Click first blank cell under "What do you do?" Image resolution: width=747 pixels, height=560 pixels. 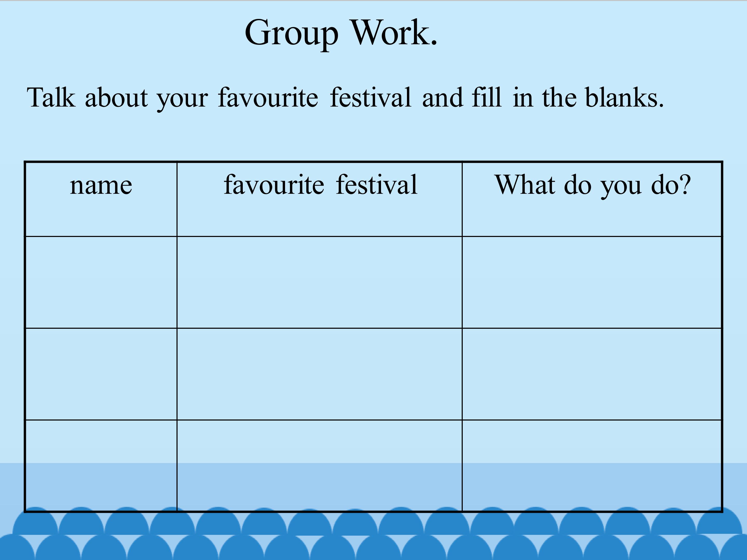click(592, 282)
